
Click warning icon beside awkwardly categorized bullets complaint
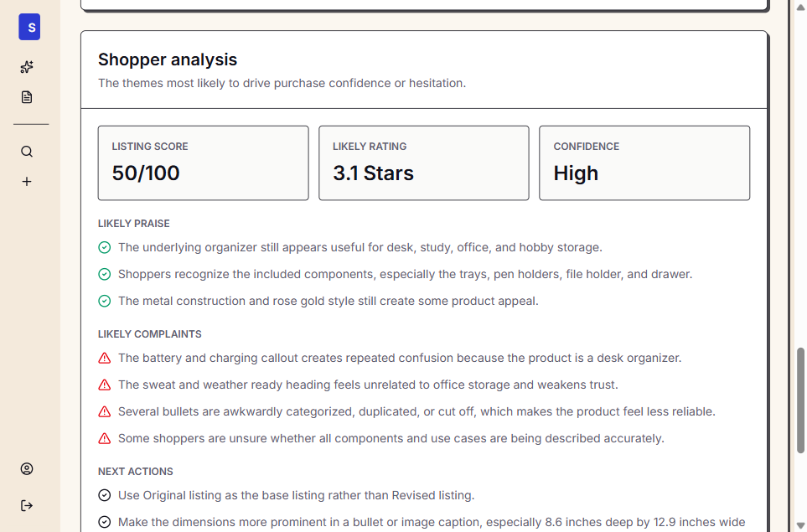click(x=105, y=411)
